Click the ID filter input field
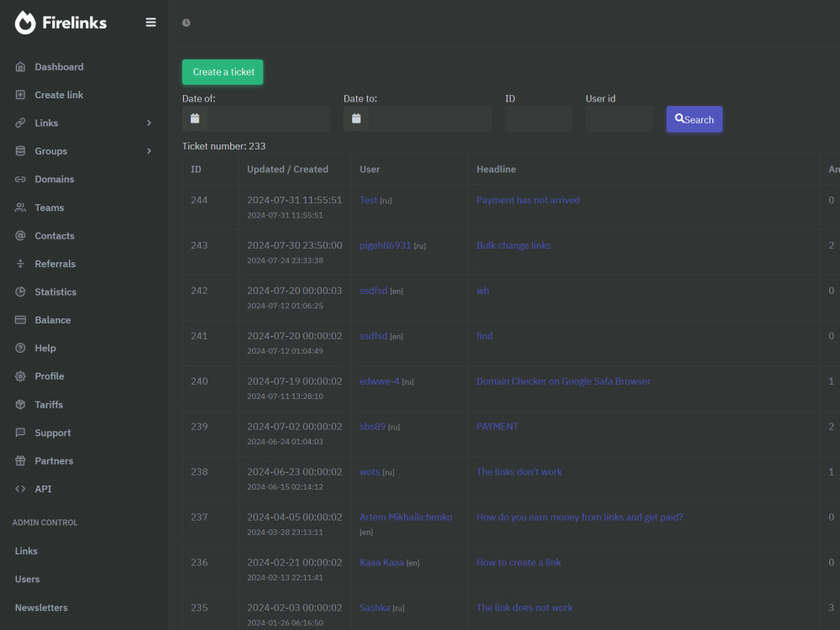 [538, 118]
